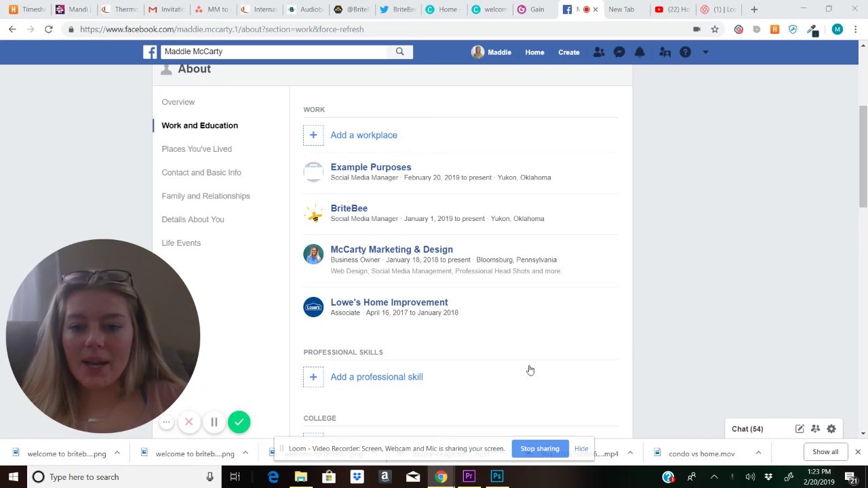Screen dimensions: 868x488
Task: Select the Overview section
Action: [178, 102]
